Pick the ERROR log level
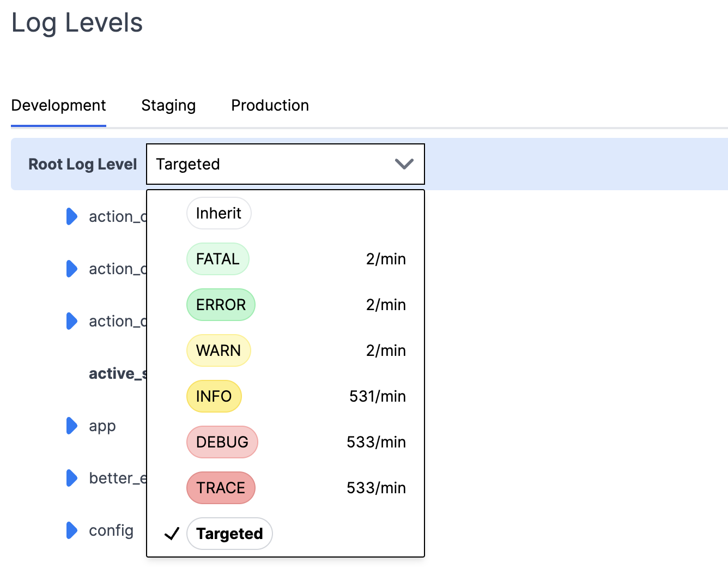 click(221, 305)
